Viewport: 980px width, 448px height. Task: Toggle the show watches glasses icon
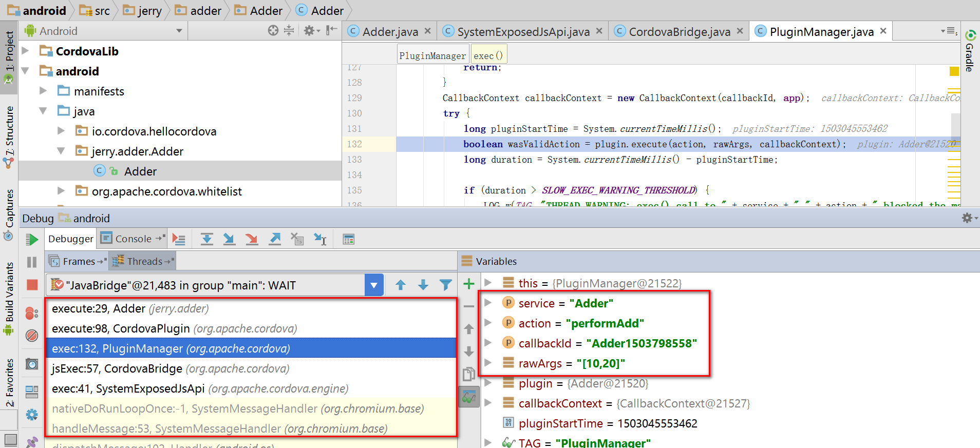tap(469, 397)
